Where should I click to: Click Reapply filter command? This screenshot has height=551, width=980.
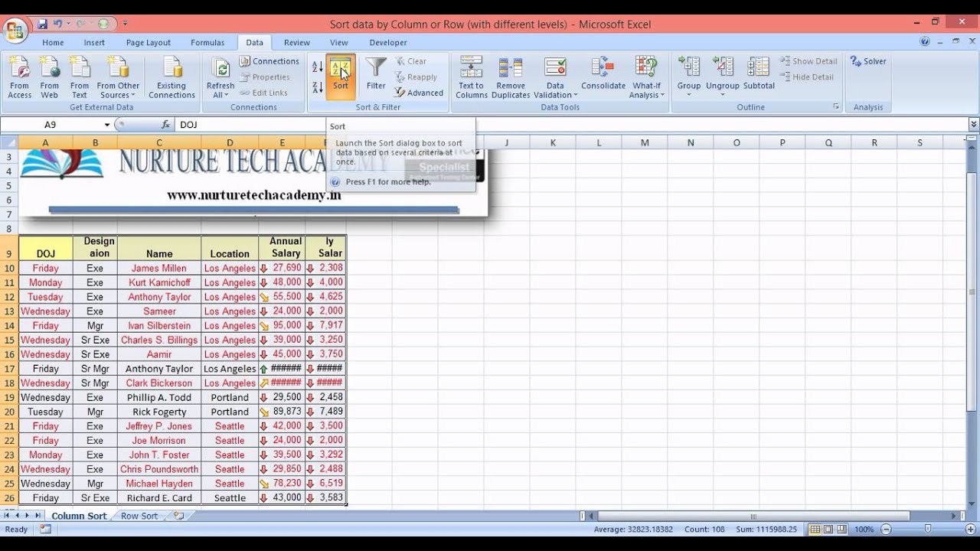(416, 77)
